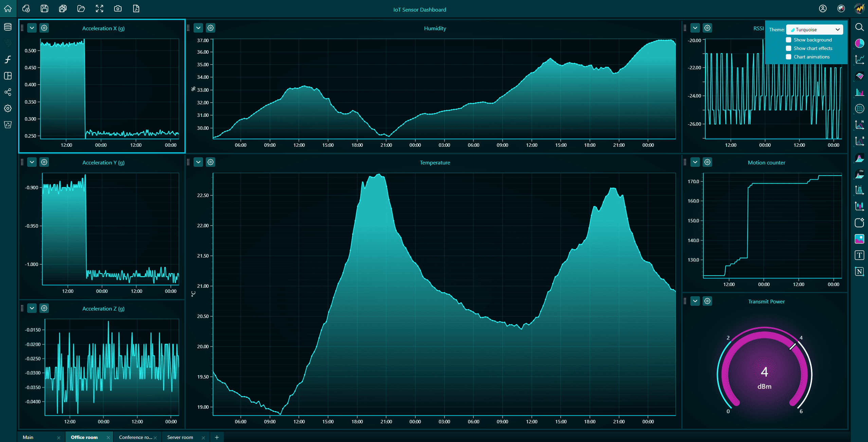Open settings gear on Humidity panel

click(211, 28)
